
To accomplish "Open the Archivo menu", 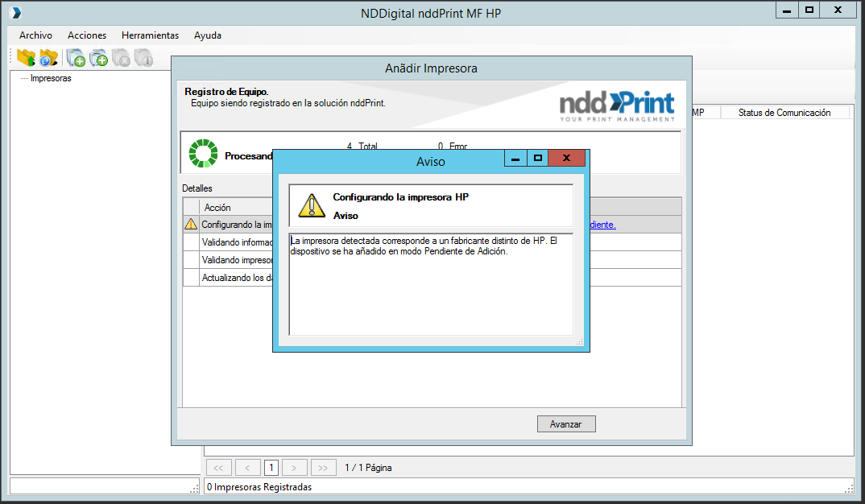I will (35, 35).
